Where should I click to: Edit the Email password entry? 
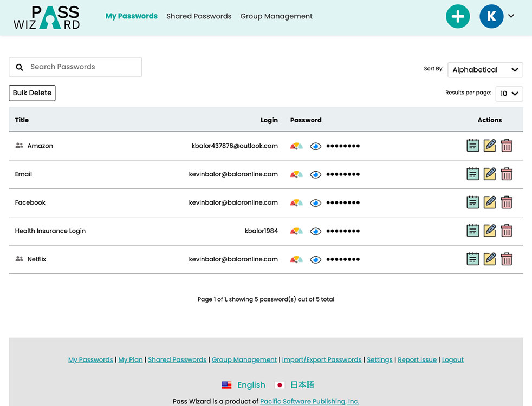point(490,174)
